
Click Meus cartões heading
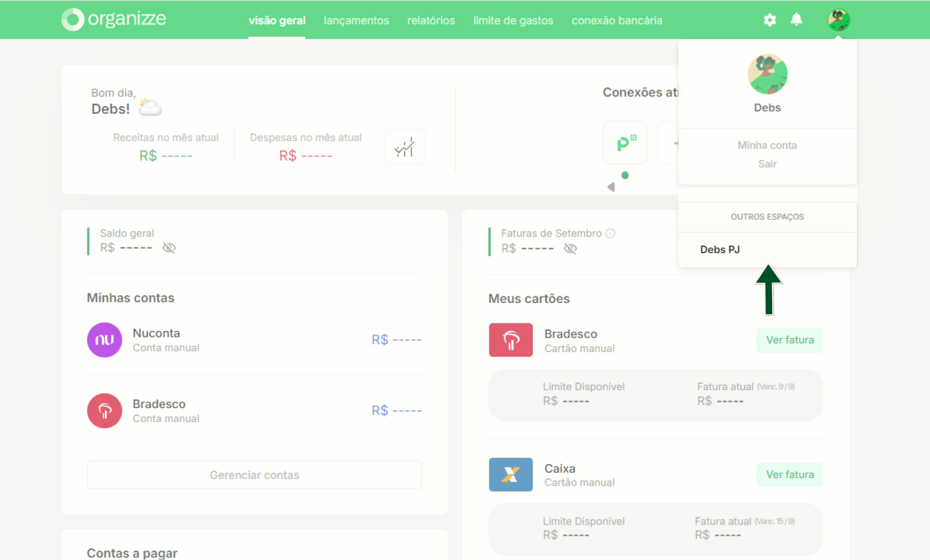coord(529,299)
